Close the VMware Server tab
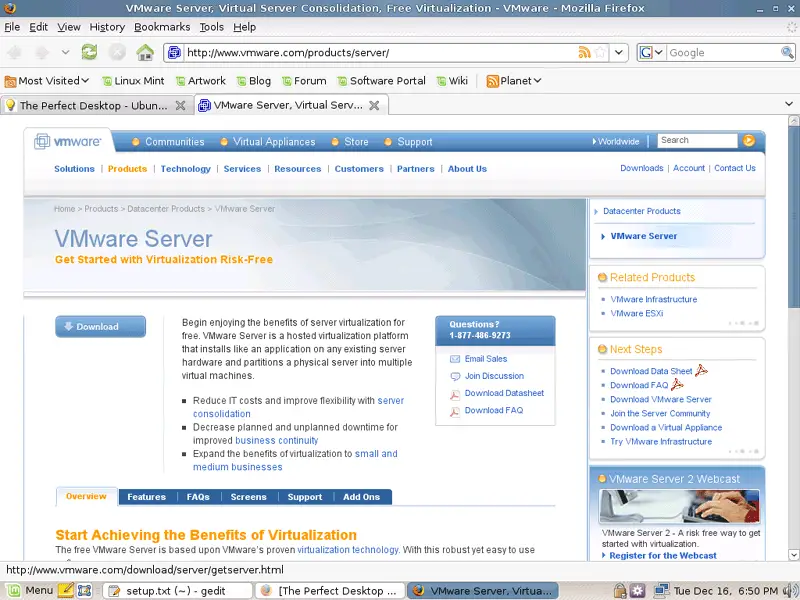Viewport: 800px width, 600px height. 374,105
